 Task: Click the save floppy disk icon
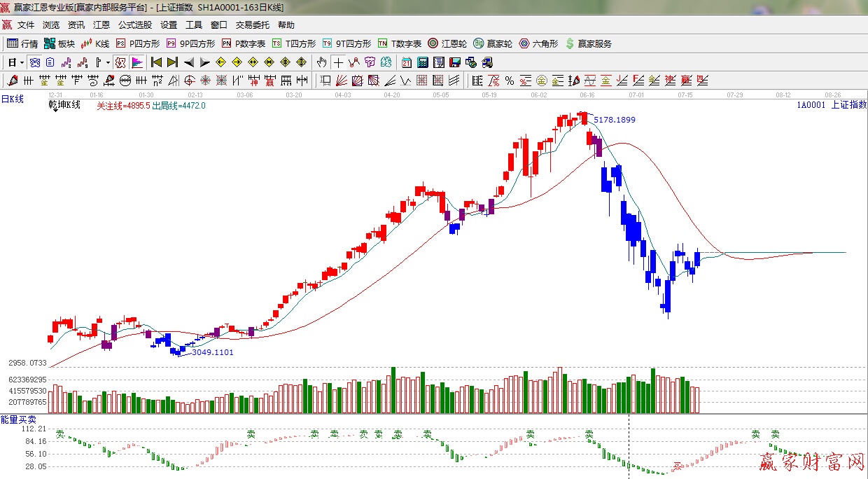tap(454, 62)
